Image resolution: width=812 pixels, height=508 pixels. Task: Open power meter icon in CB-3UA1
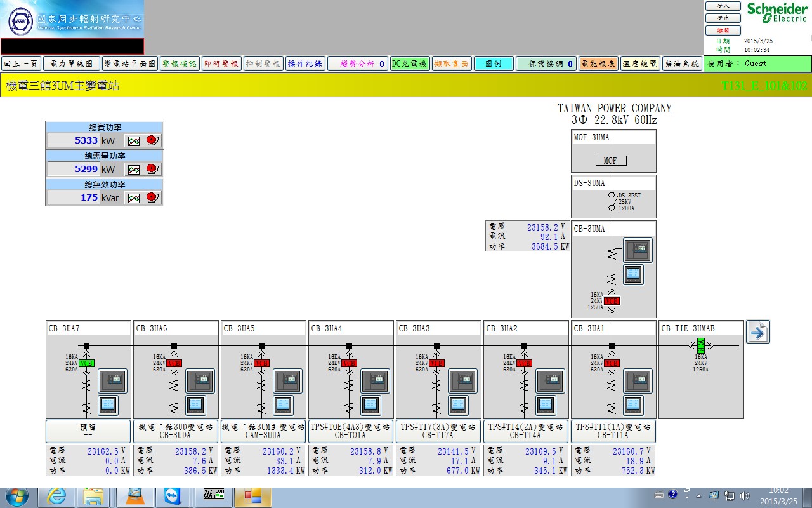[x=634, y=404]
